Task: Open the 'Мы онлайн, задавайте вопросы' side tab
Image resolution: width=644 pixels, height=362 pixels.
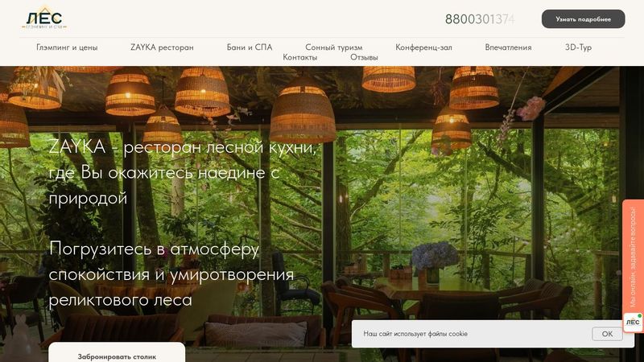Action: [x=633, y=257]
